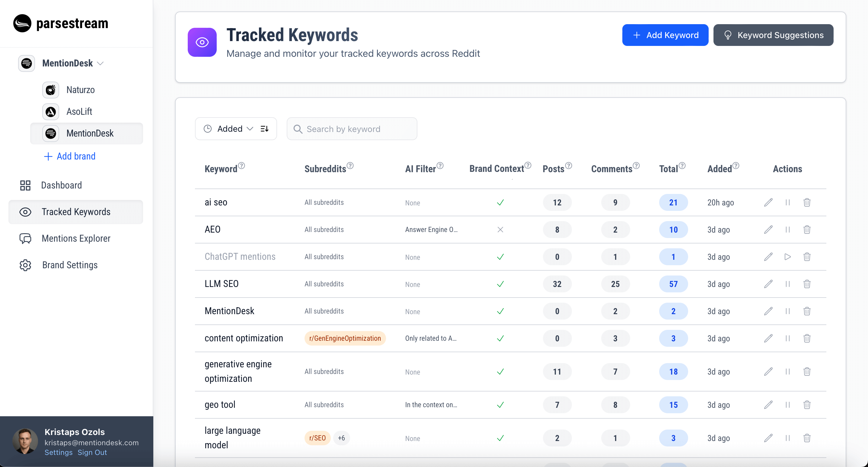Go to Mentions Explorer

[76, 238]
